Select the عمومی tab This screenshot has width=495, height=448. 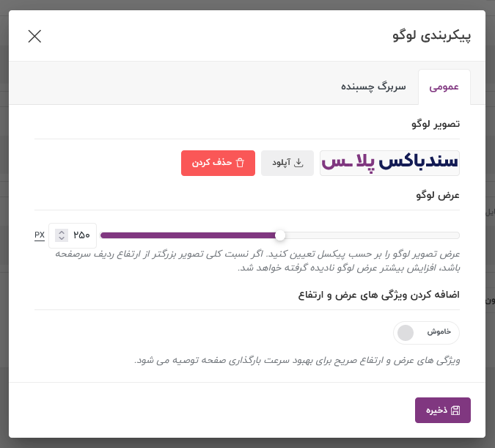[x=444, y=87]
